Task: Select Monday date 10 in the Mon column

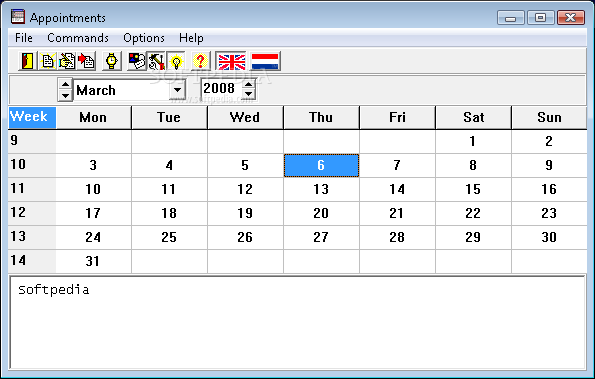Action: point(93,189)
